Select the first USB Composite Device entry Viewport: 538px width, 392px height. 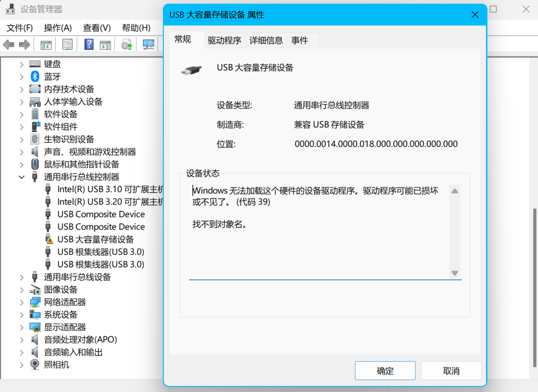pyautogui.click(x=101, y=214)
